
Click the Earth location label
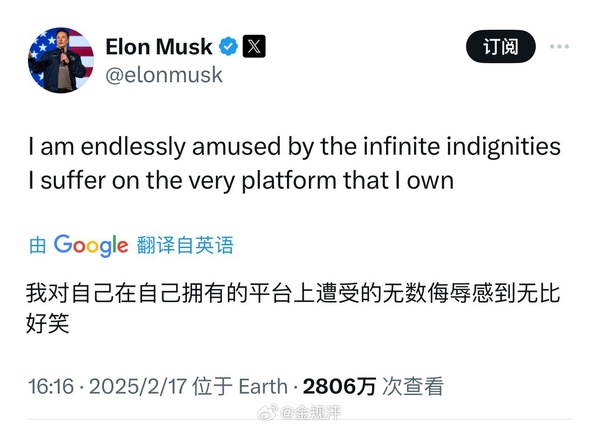coord(263,386)
